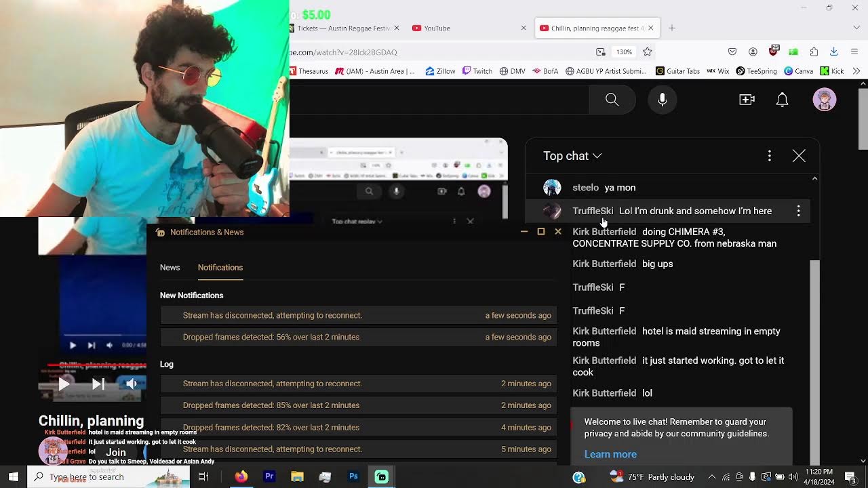
Task: Open the Canva bookmark
Action: pyautogui.click(x=799, y=70)
